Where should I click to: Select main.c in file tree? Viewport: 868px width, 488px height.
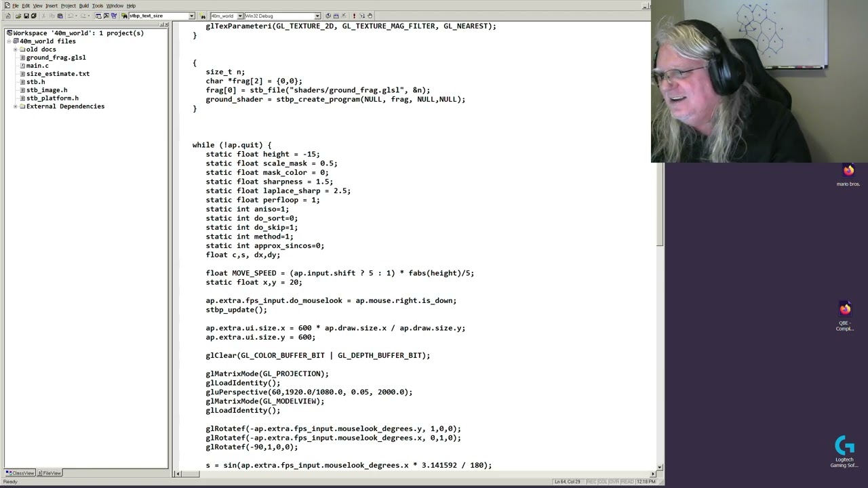37,66
